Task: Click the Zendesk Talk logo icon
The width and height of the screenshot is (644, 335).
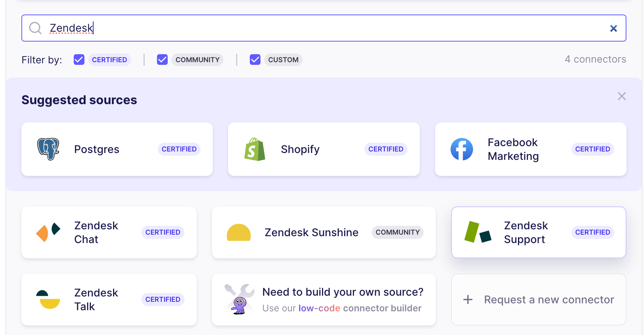Action: point(48,300)
